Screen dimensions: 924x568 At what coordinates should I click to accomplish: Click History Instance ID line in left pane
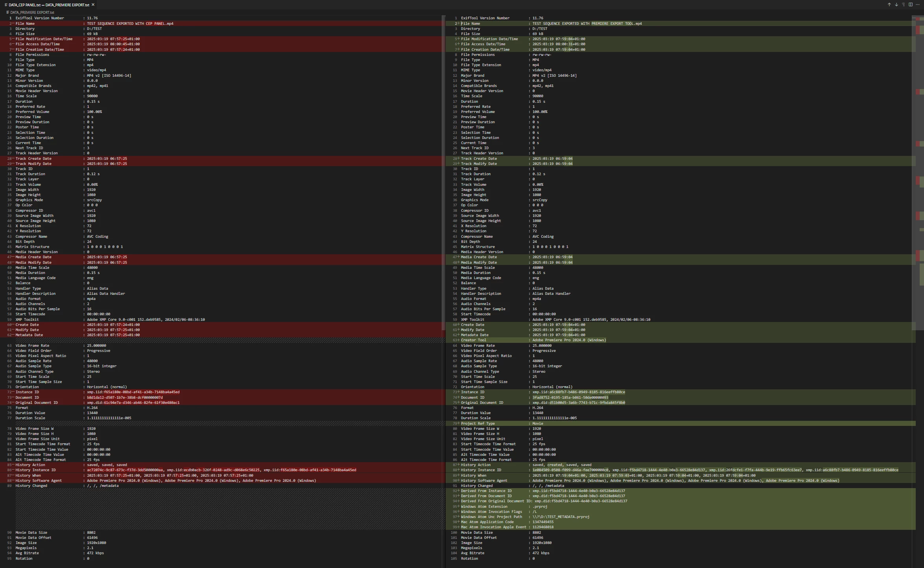[35, 470]
